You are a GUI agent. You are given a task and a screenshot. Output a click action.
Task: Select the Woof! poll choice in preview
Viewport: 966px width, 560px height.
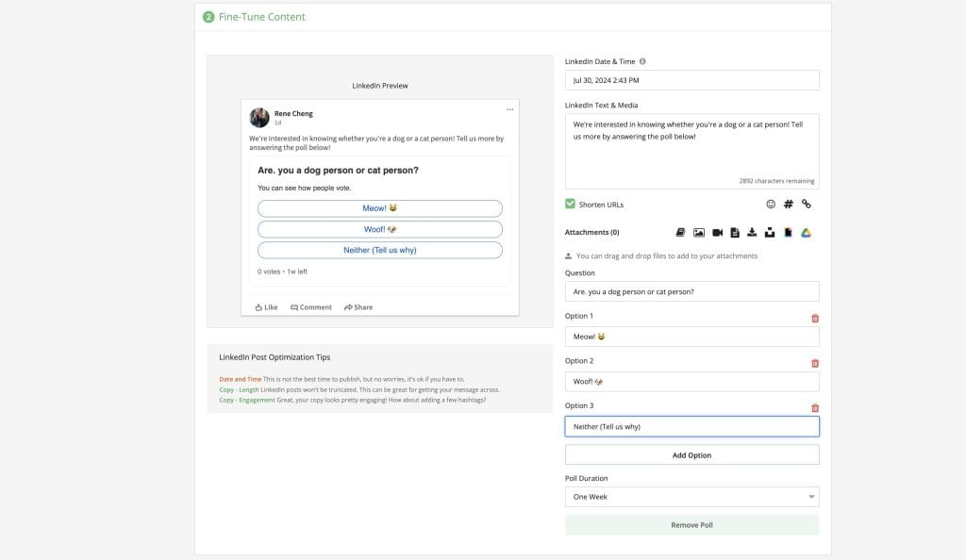point(379,229)
